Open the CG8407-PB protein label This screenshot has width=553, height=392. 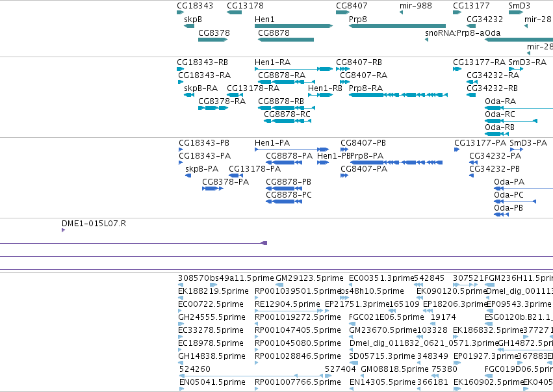coord(363,143)
